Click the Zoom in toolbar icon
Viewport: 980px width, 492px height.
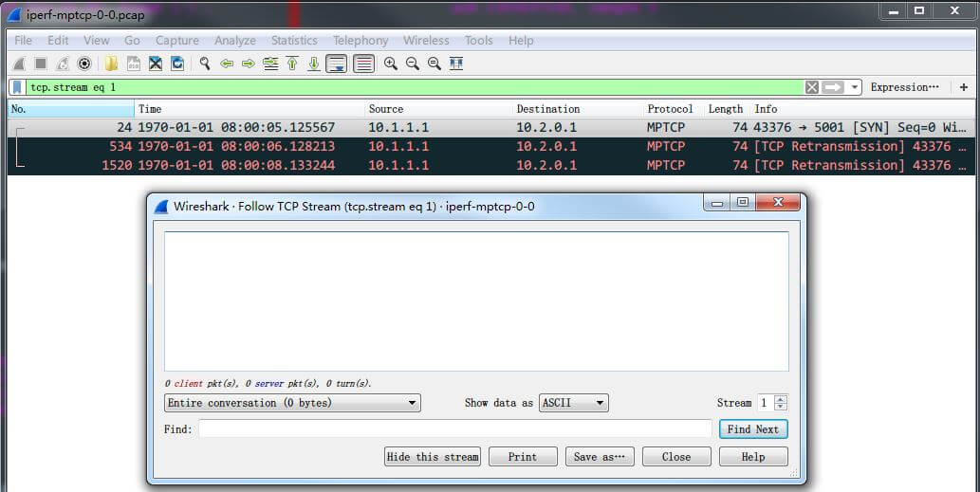(390, 64)
